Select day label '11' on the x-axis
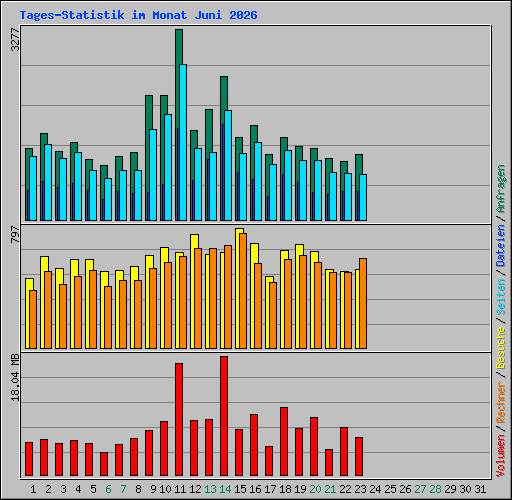Screen dimensions: 512x500 [x=180, y=489]
